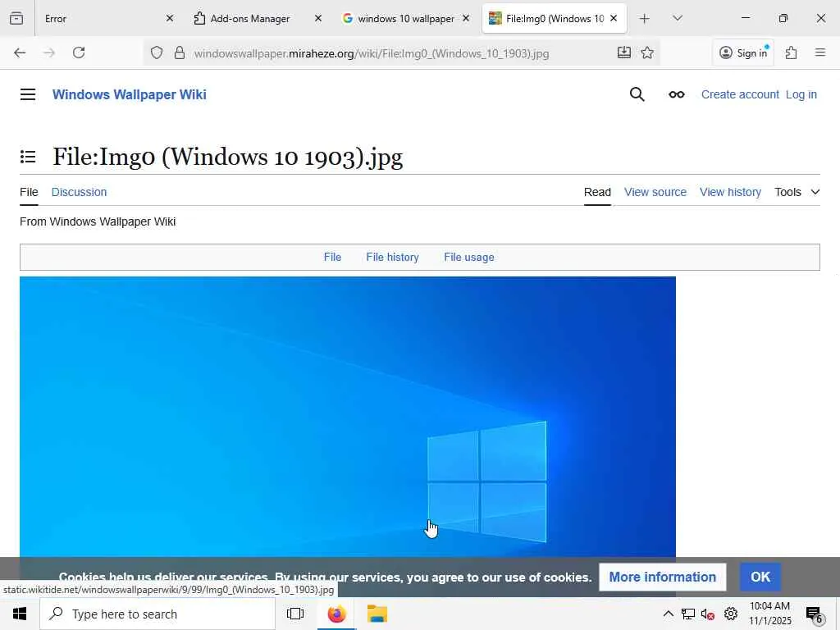
Task: Jump to File usage section
Action: 468,257
